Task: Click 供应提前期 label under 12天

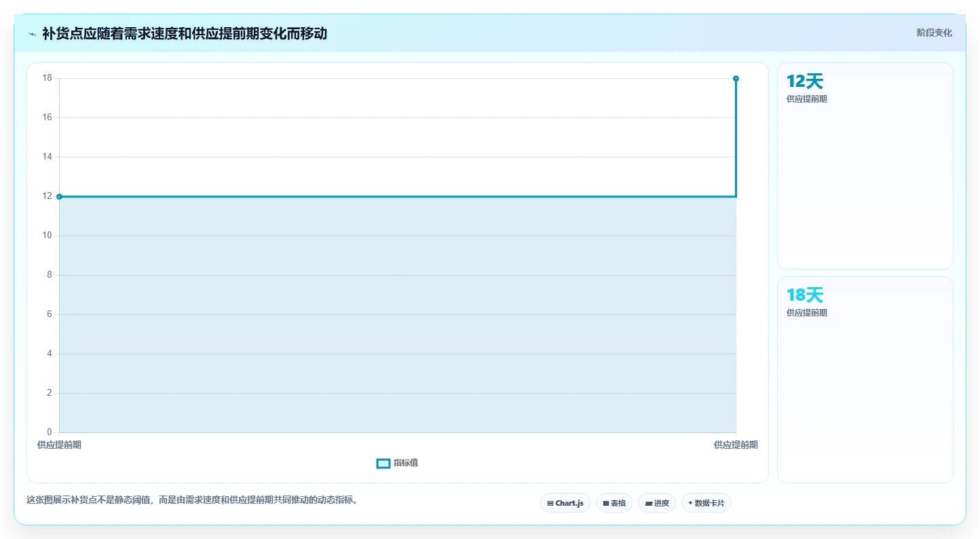Action: (x=807, y=99)
